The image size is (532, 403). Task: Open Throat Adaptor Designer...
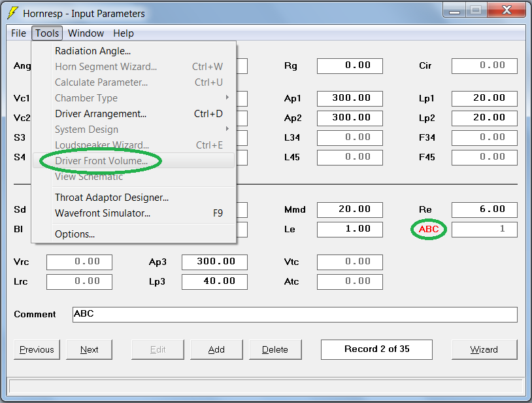134,198
